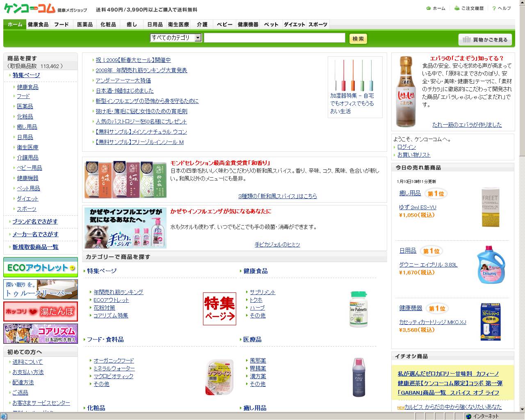This screenshot has width=525, height=420.
Task: Click the ECOアウトレット banner
Action: tap(41, 267)
